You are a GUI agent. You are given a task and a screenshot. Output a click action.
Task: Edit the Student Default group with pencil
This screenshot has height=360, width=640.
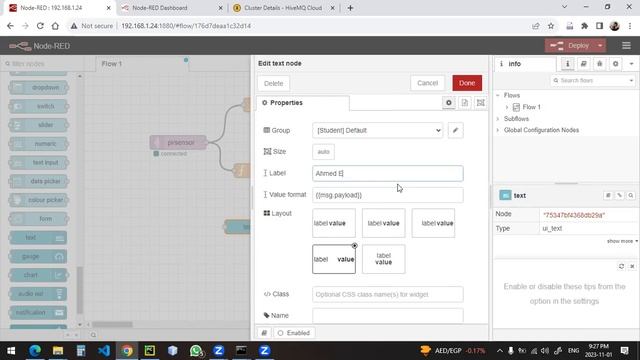[456, 131]
